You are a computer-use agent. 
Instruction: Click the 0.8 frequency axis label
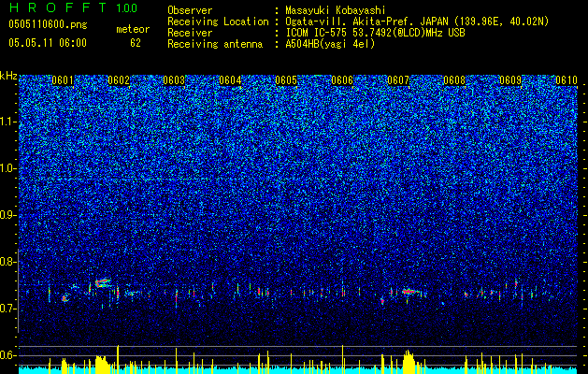tap(7, 262)
